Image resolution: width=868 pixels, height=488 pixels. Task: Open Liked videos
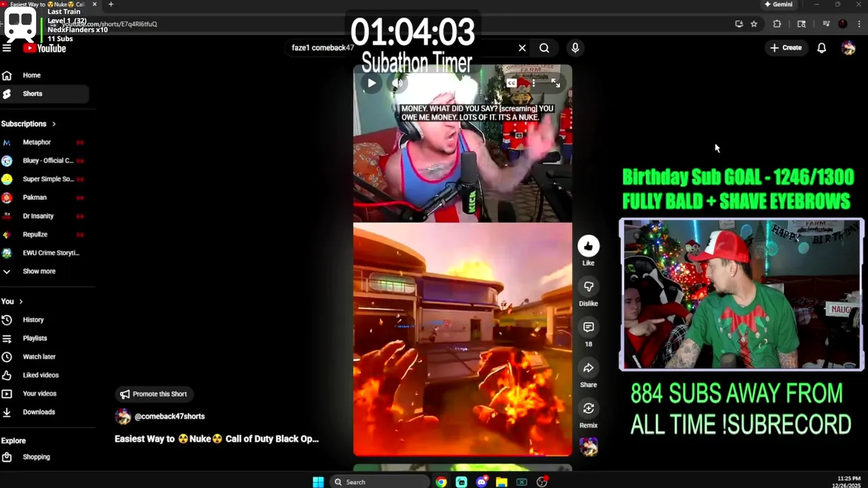(x=44, y=375)
